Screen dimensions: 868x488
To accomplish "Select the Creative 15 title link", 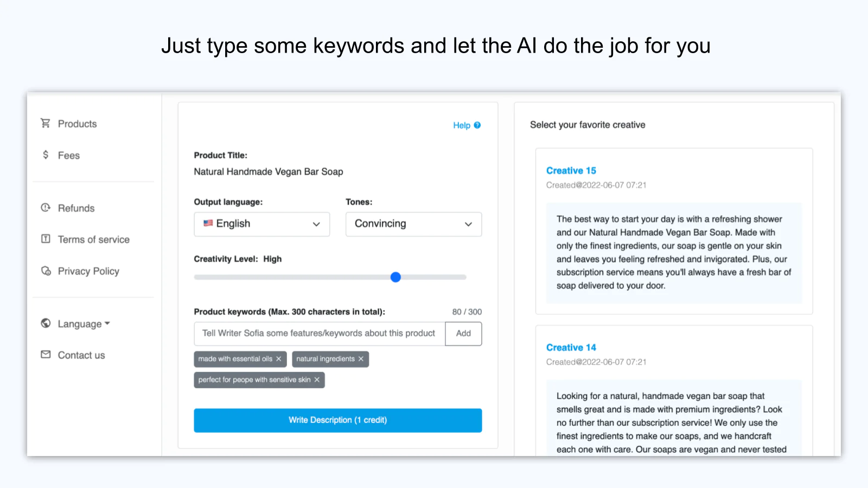I will click(x=571, y=171).
